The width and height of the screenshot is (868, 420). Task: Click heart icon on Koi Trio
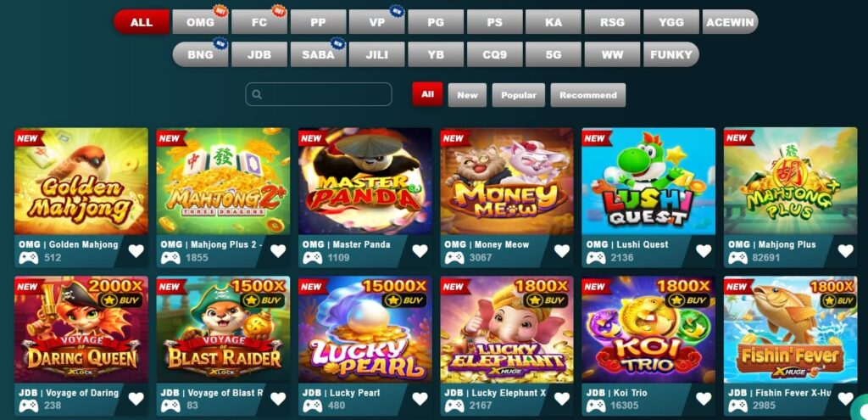[703, 399]
